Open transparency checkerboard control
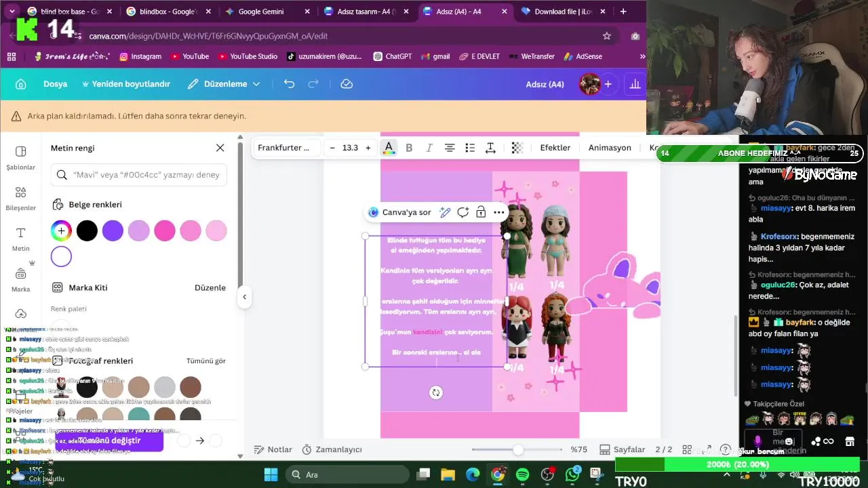The image size is (868, 488). (x=517, y=148)
